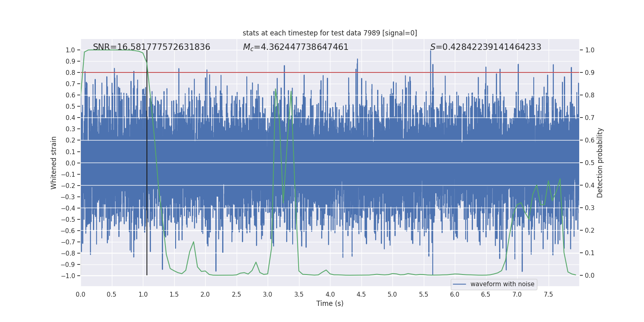Click x-axis tick label 0.0

(80, 295)
